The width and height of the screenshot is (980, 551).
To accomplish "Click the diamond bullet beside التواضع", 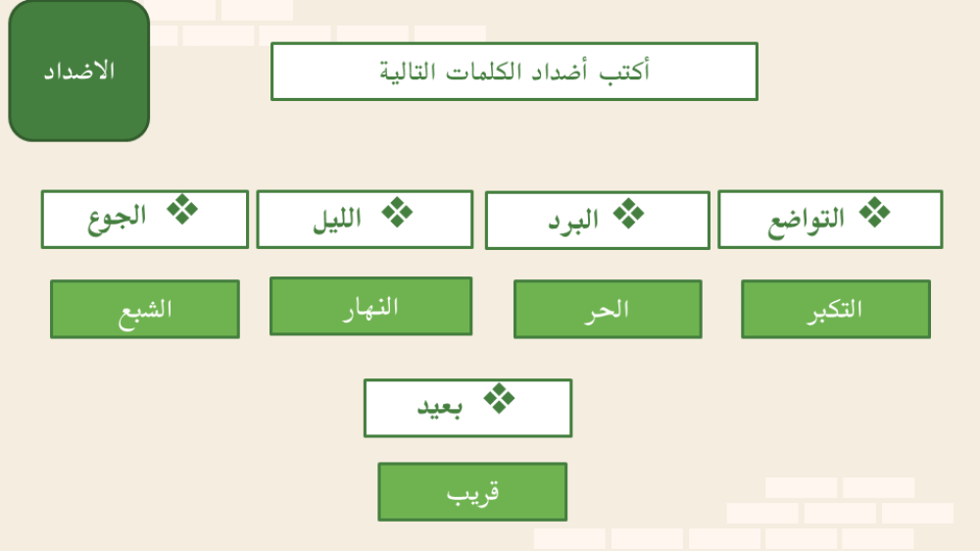I will [x=874, y=213].
